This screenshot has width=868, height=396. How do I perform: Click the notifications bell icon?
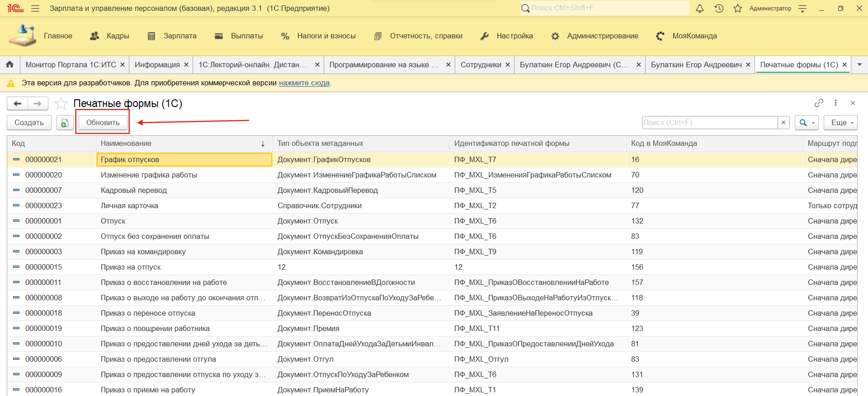[x=699, y=9]
